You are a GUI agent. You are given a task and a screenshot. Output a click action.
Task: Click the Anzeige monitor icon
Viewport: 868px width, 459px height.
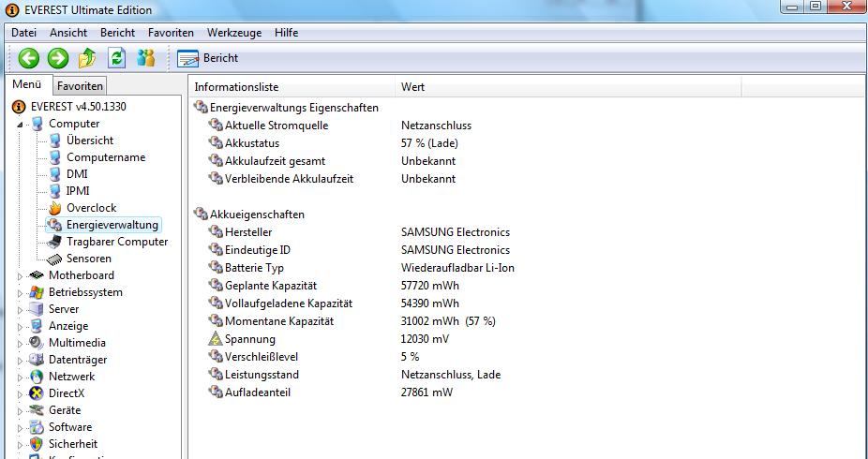37,326
